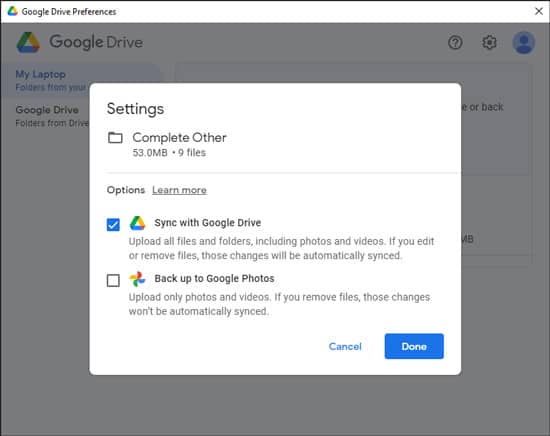Click the Sync with Google Drive label
Screen dimensions: 550x436
coord(208,223)
